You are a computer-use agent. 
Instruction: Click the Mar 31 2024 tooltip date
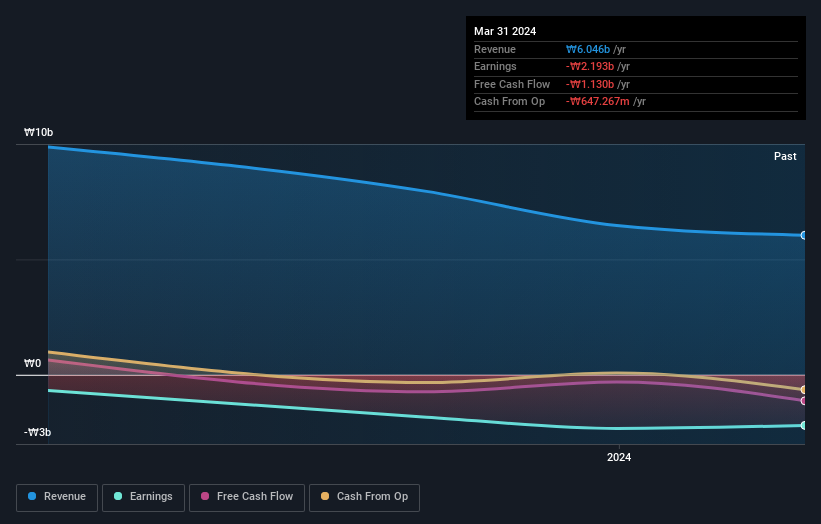coord(505,31)
